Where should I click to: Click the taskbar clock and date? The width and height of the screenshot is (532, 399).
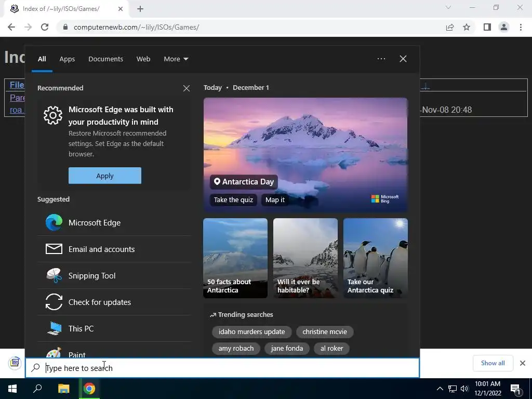(x=487, y=389)
